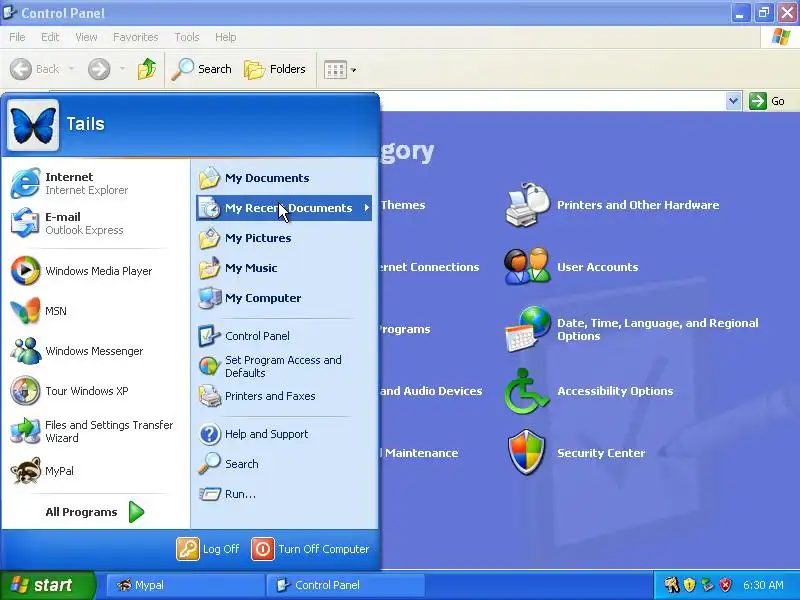
Task: Open User Accounts category
Action: click(570, 267)
